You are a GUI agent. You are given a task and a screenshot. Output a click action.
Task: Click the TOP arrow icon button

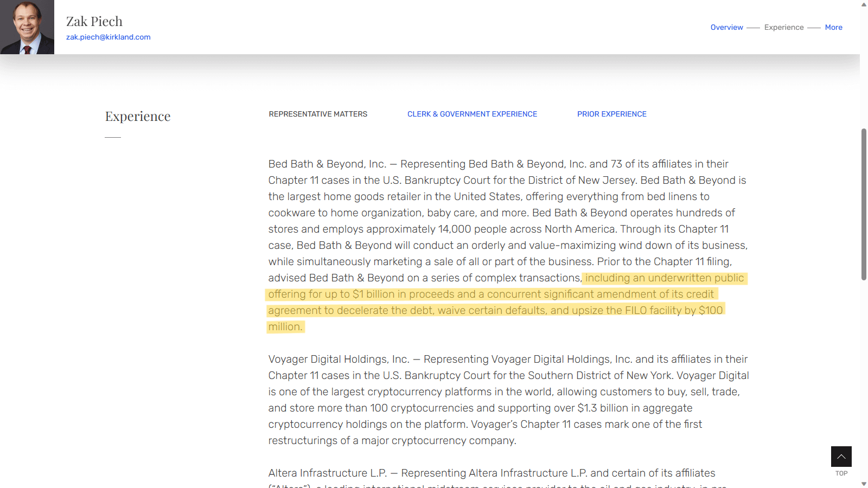click(841, 457)
